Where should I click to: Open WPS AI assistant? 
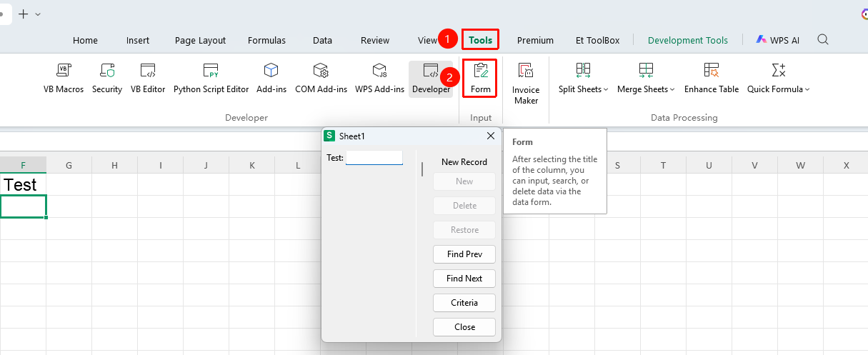coord(777,40)
